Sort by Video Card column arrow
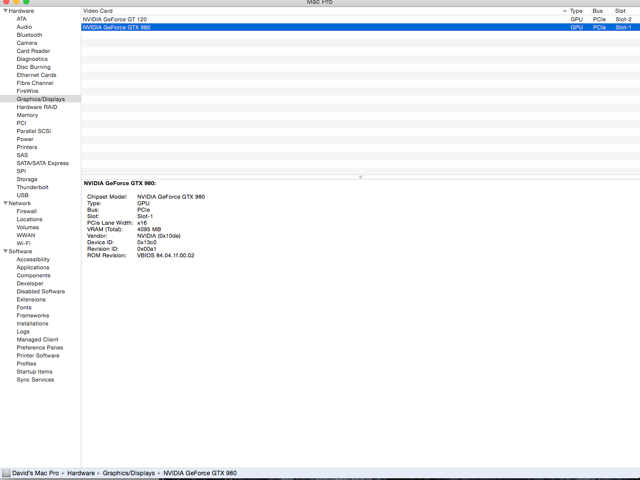This screenshot has width=640, height=480. [x=564, y=11]
